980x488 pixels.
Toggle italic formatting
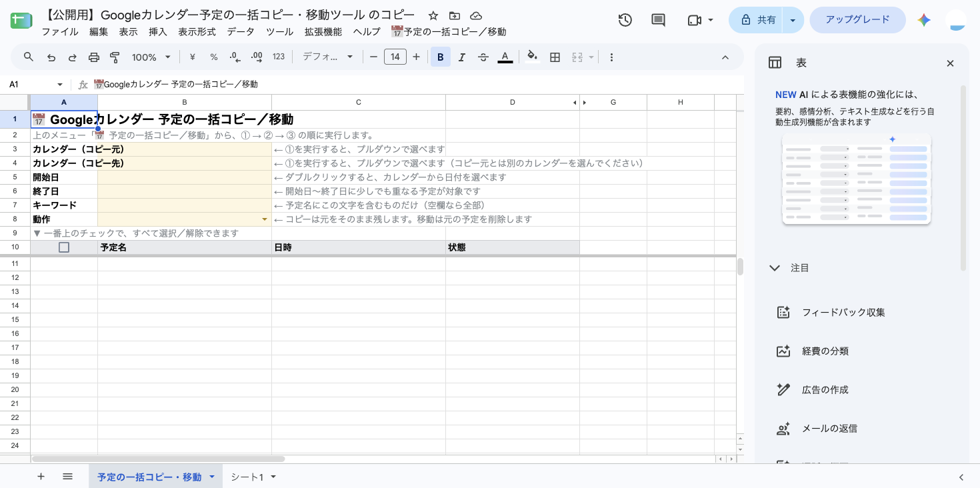tap(462, 57)
